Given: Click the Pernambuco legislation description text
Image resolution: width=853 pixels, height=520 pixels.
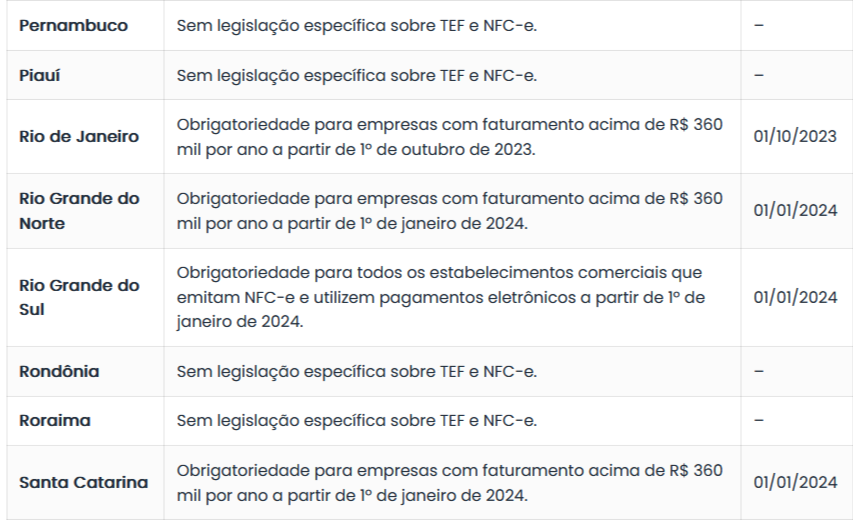Looking at the screenshot, I should tap(357, 26).
